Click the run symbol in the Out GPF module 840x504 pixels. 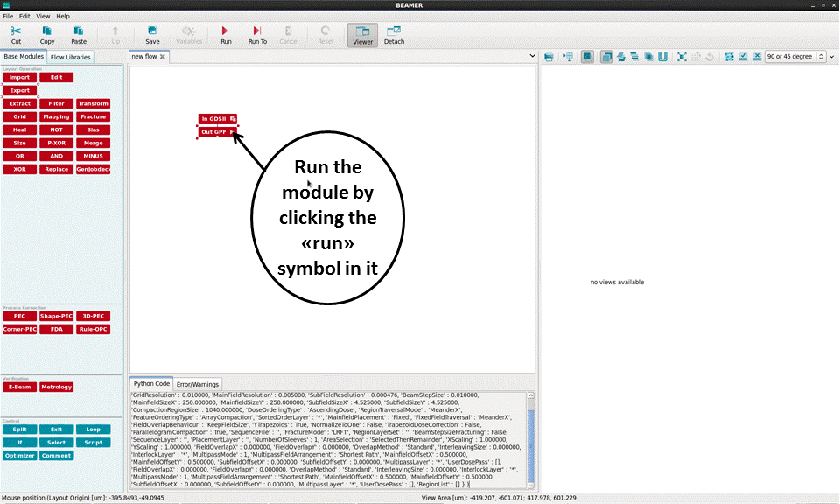click(233, 132)
